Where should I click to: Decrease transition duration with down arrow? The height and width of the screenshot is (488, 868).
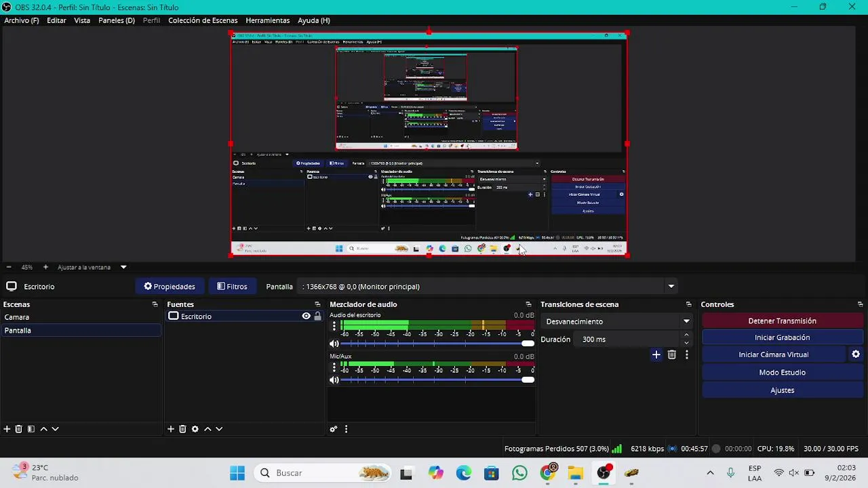click(686, 343)
